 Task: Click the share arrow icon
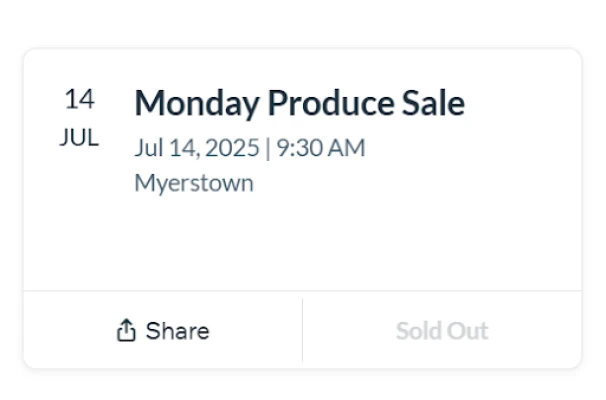[x=126, y=331]
